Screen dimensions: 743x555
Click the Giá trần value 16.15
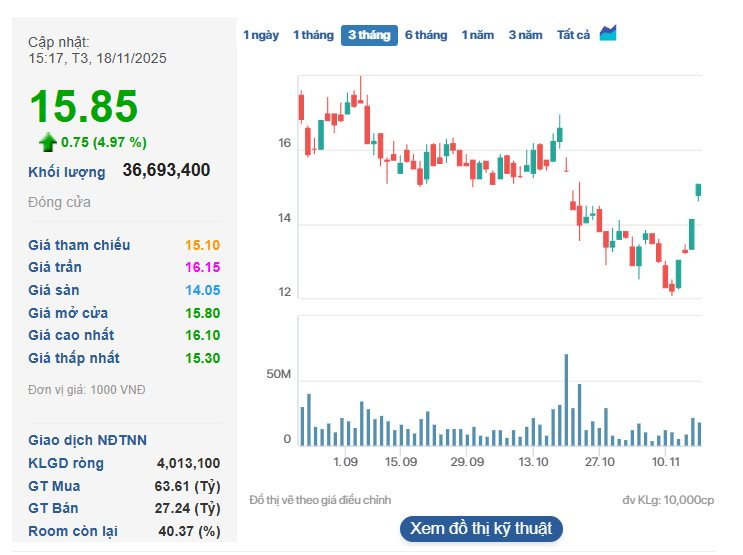203,267
